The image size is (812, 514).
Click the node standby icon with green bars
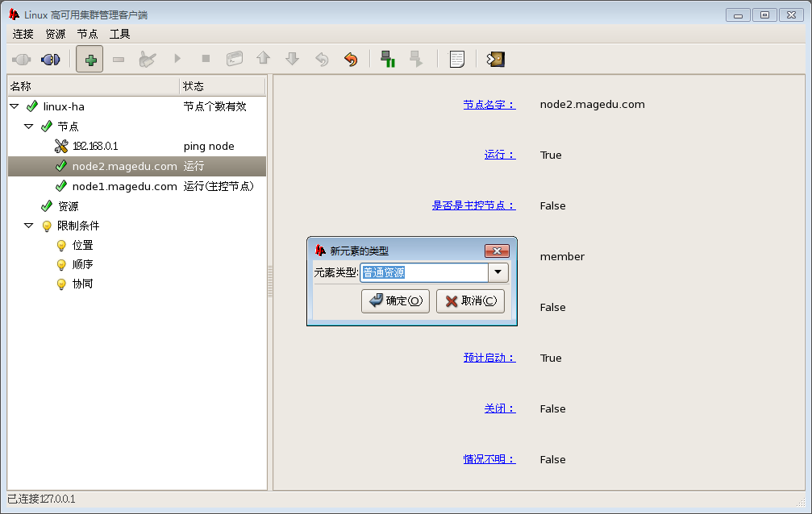(x=388, y=59)
